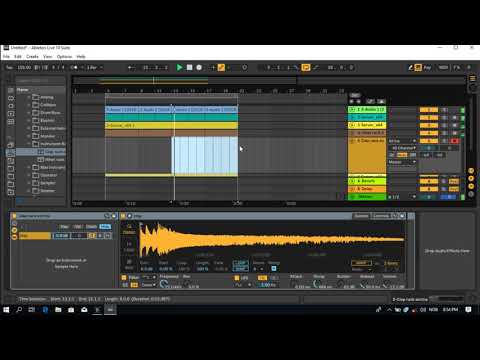Switch Simpler to Sample tab
The width and height of the screenshot is (480, 360).
click(x=361, y=216)
